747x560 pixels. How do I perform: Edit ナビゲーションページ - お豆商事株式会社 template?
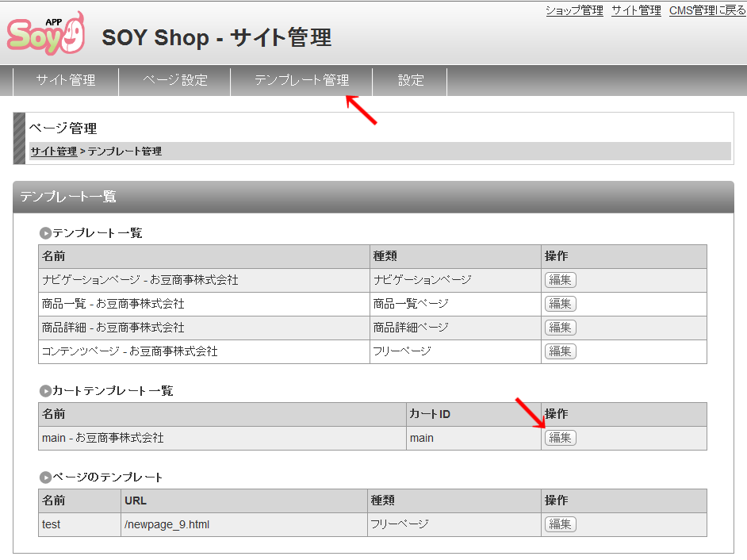point(560,280)
